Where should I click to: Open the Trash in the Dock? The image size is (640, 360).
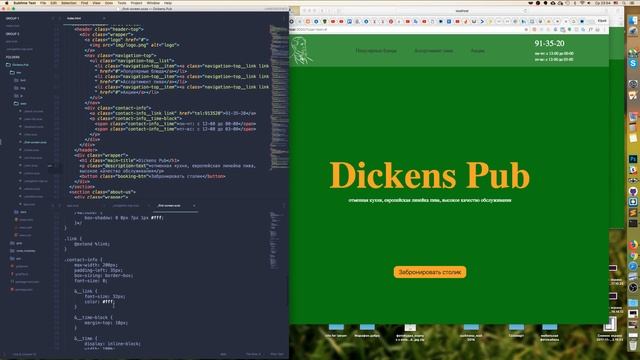pyautogui.click(x=633, y=345)
